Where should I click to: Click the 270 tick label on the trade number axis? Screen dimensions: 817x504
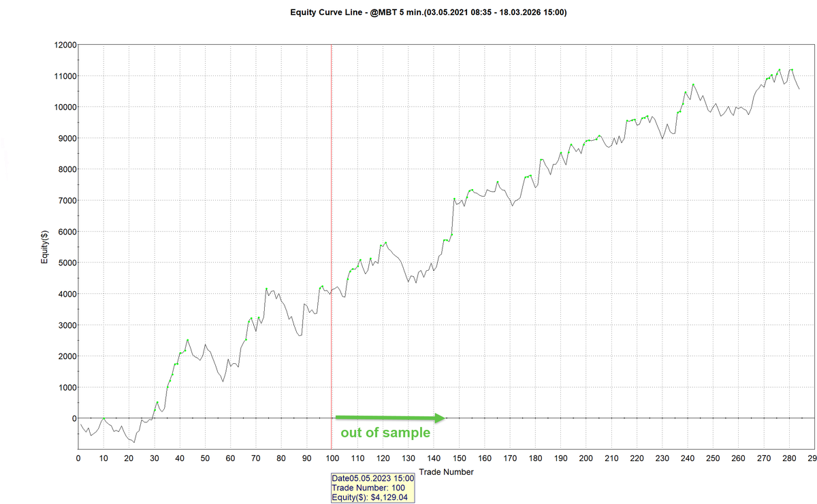(x=764, y=458)
